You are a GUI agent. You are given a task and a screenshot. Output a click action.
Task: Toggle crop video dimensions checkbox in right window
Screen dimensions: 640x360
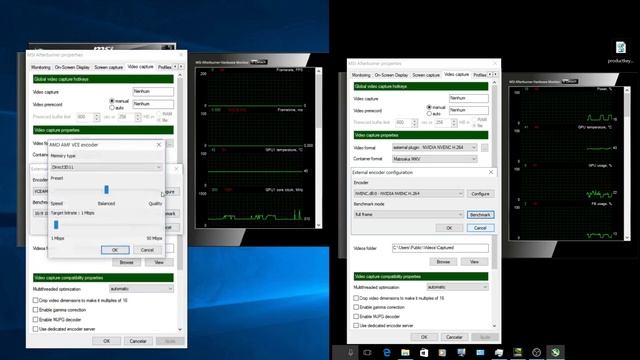pos(356,298)
